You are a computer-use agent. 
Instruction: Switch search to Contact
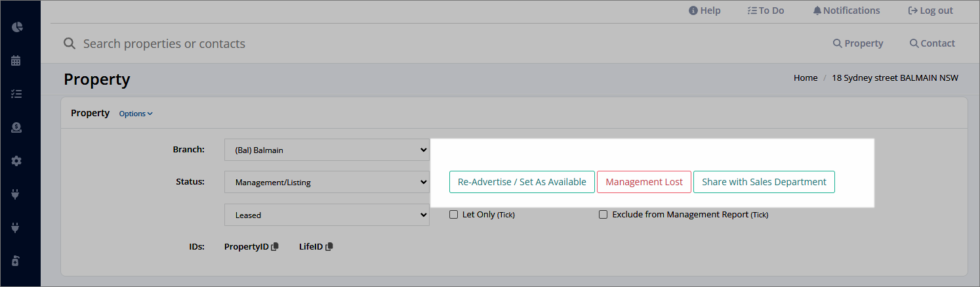pos(932,43)
